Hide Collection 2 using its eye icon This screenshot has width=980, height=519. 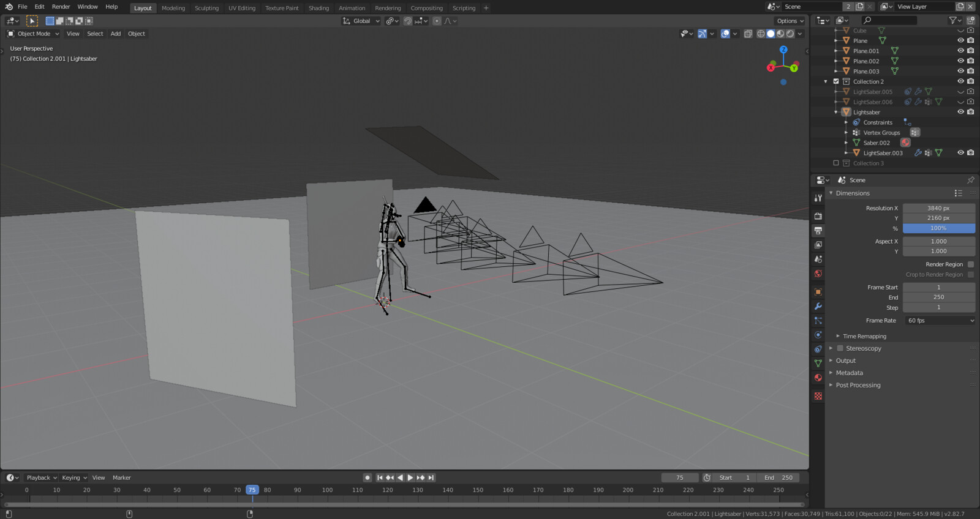click(960, 81)
